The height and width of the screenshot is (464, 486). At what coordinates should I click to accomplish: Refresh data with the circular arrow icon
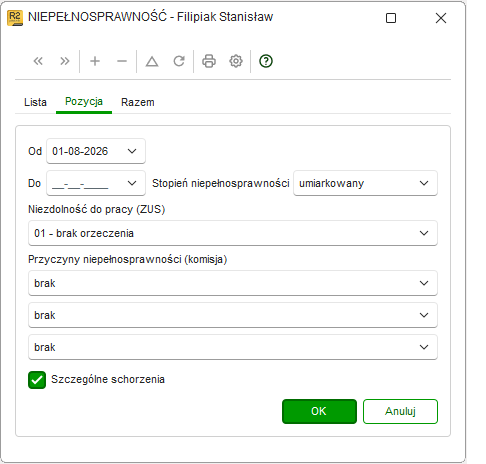pos(179,61)
